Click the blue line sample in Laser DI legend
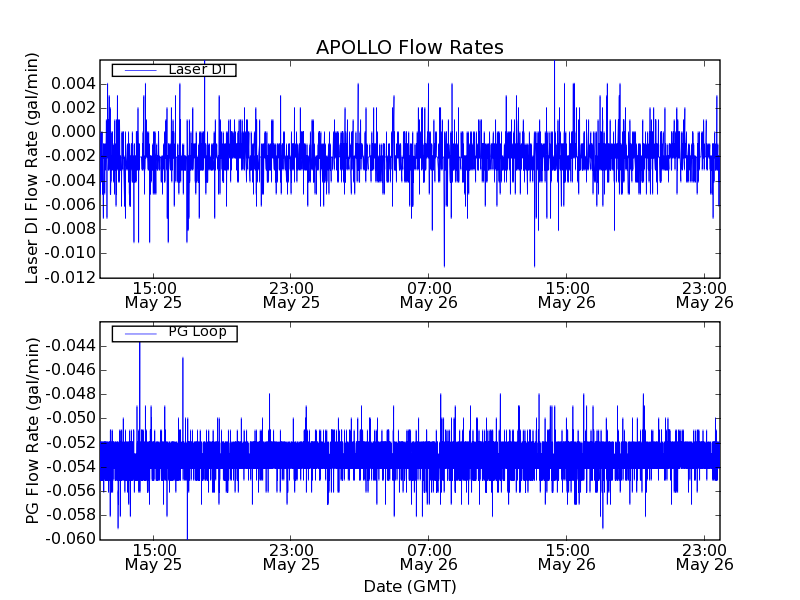The height and width of the screenshot is (600, 800). [x=137, y=70]
